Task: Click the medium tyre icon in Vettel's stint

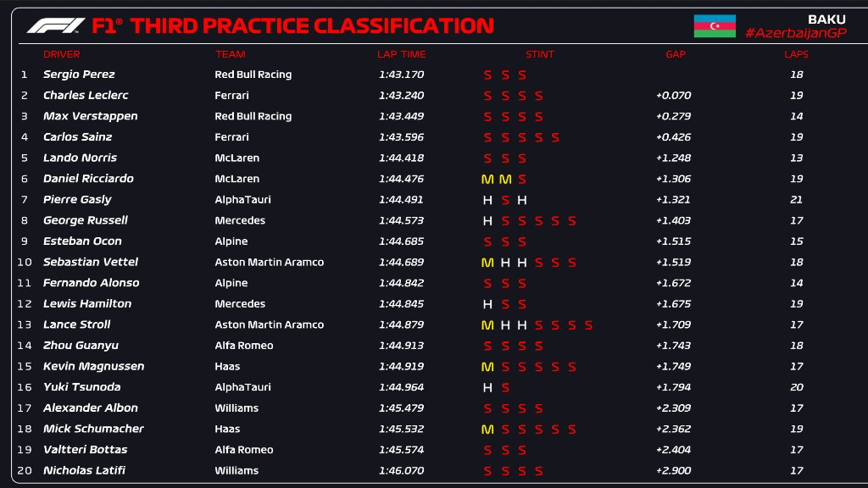Action: tap(487, 263)
